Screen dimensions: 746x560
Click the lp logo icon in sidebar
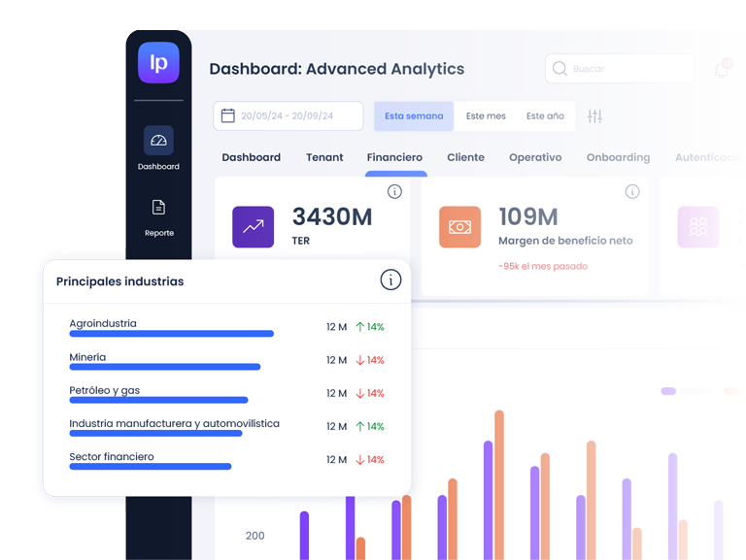pyautogui.click(x=158, y=63)
